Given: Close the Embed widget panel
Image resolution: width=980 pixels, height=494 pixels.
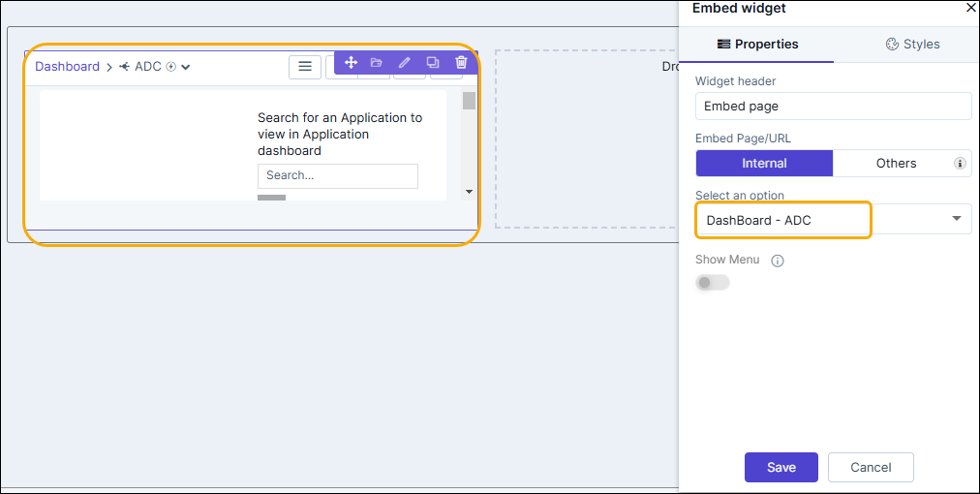Looking at the screenshot, I should [970, 8].
